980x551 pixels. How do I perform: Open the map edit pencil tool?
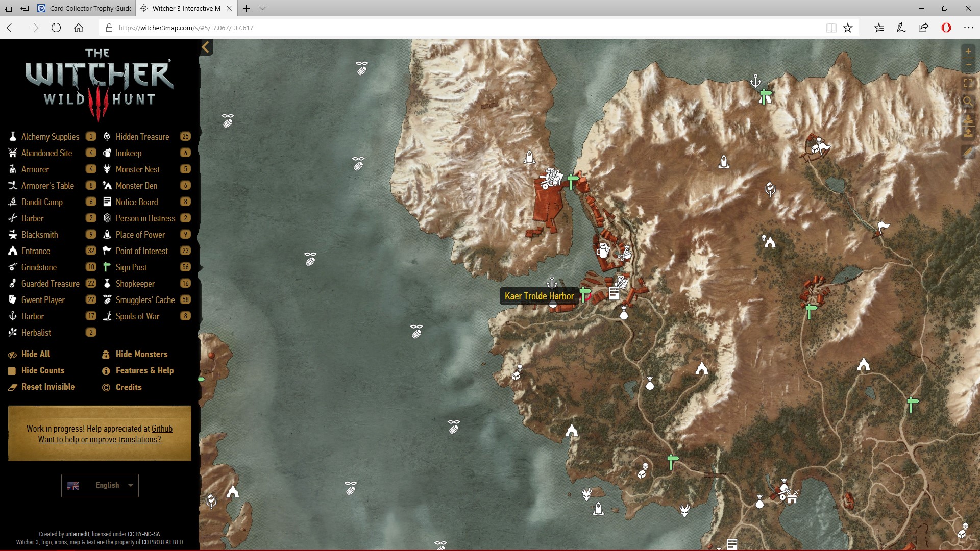click(968, 152)
